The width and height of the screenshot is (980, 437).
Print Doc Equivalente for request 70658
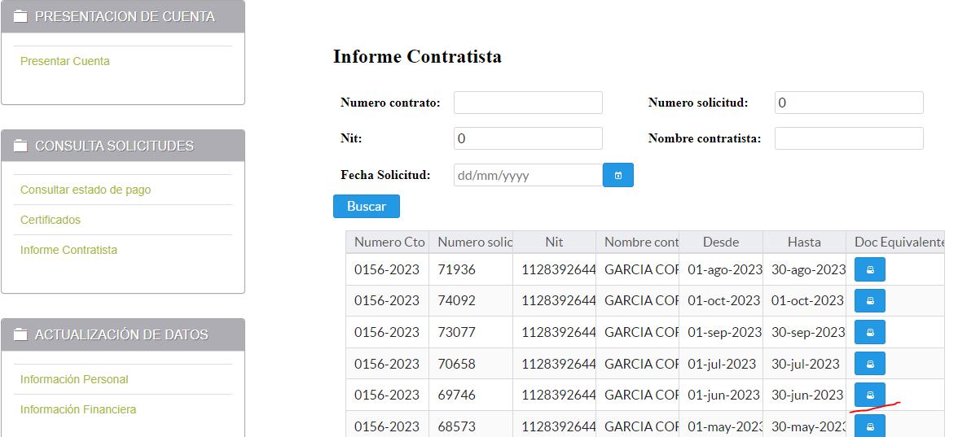[869, 364]
